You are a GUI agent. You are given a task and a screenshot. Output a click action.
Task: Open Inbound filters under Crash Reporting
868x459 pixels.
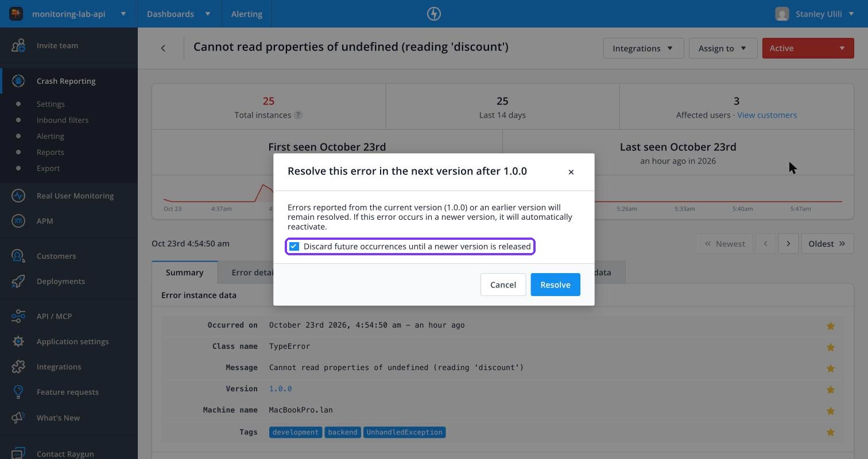(63, 120)
